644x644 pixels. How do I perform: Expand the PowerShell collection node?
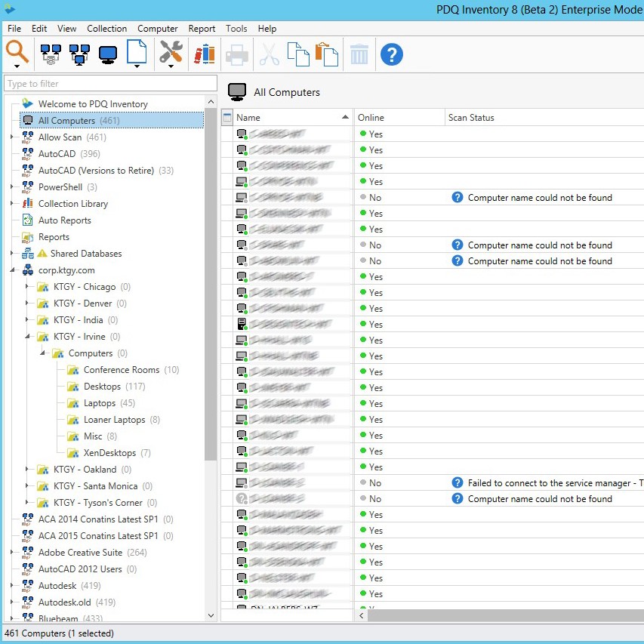pos(12,186)
